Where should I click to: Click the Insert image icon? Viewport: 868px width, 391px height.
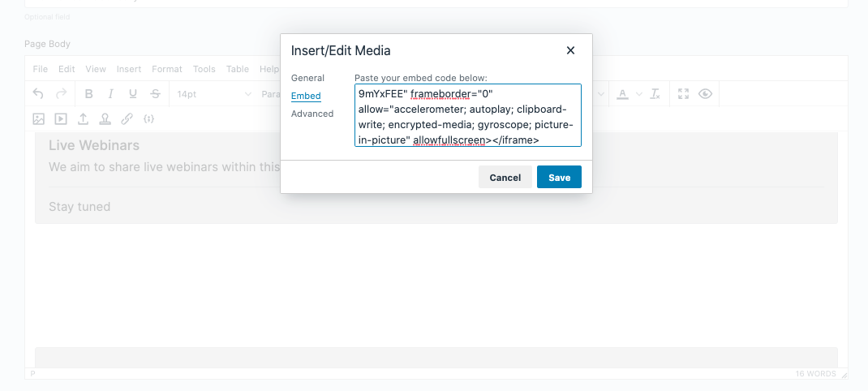38,118
